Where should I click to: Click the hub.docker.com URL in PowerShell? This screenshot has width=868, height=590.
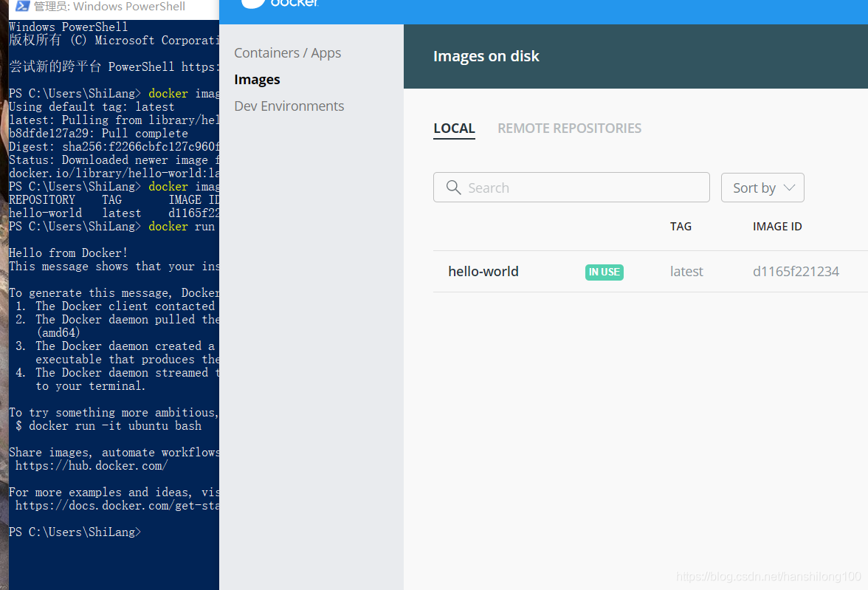(x=92, y=465)
